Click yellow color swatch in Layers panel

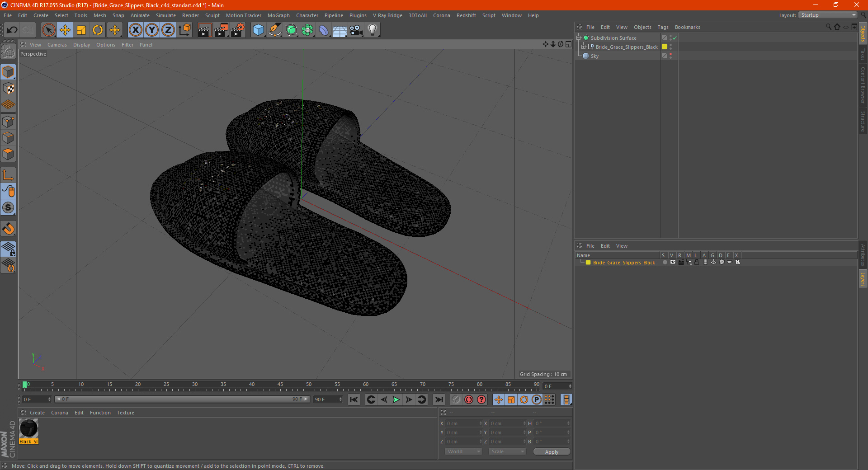[588, 263]
